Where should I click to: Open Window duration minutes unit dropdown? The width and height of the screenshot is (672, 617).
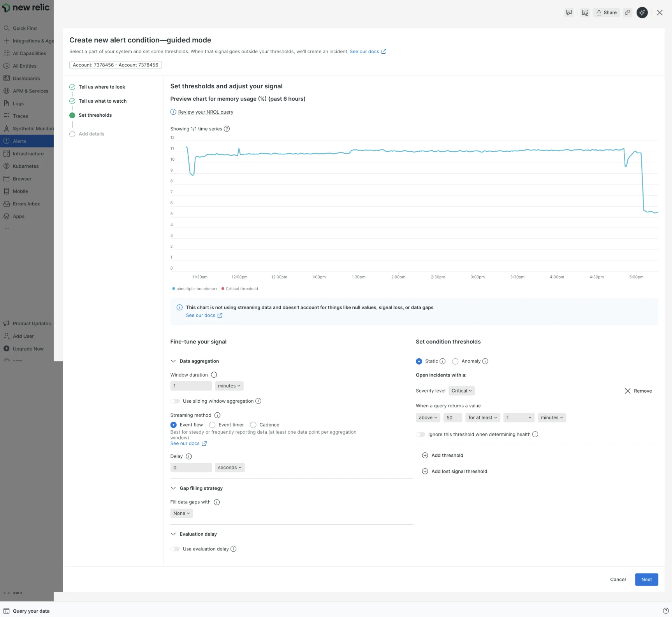tap(229, 386)
